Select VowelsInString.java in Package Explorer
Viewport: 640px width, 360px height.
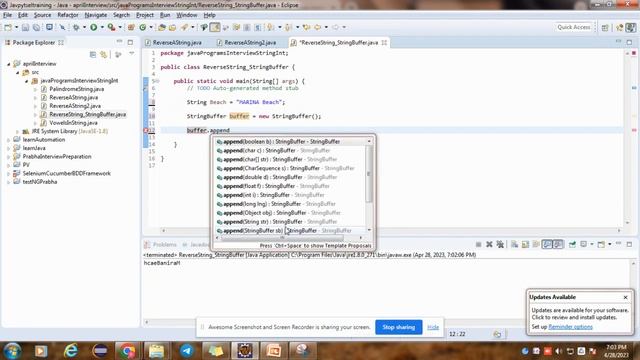pos(73,123)
